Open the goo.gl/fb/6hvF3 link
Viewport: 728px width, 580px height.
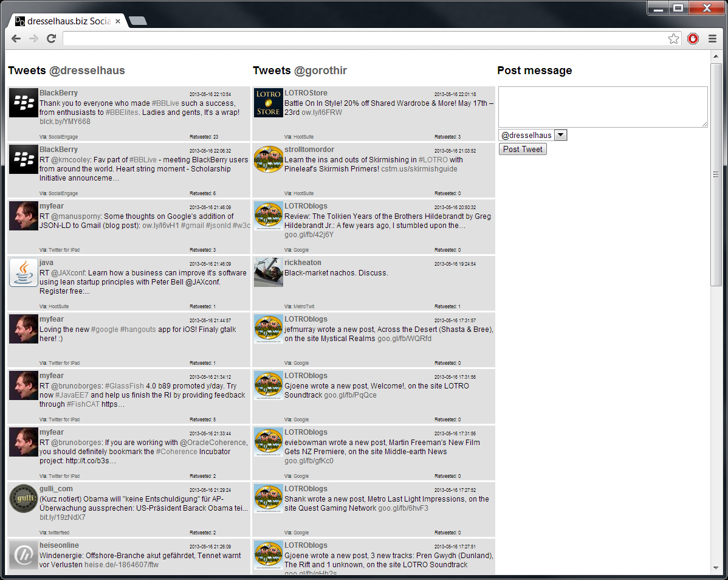(403, 508)
